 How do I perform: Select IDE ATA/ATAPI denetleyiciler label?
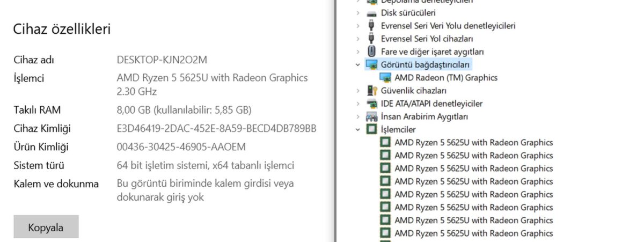pyautogui.click(x=431, y=104)
